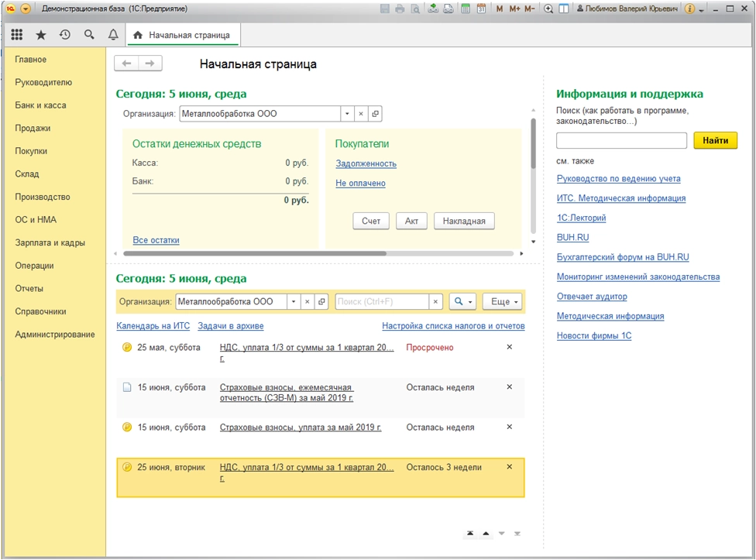Click the vertical scrollbar of the upper panel
This screenshot has width=756, height=560.
click(x=533, y=143)
